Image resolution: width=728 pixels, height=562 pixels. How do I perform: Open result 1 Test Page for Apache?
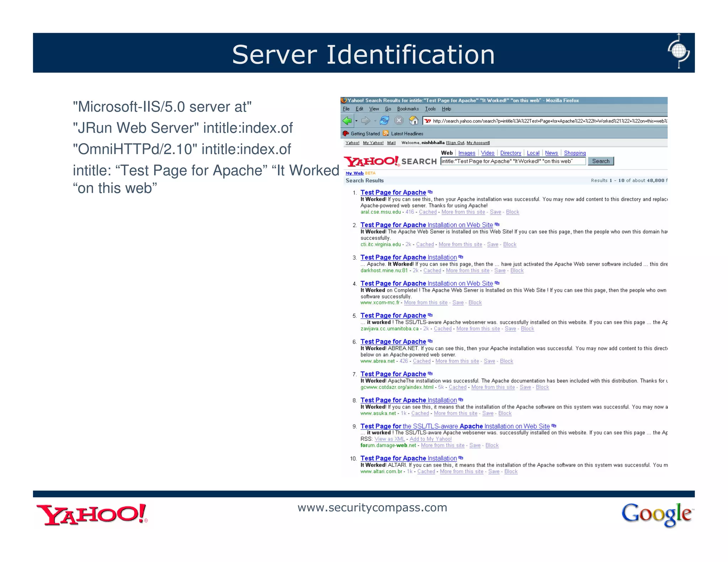point(393,193)
